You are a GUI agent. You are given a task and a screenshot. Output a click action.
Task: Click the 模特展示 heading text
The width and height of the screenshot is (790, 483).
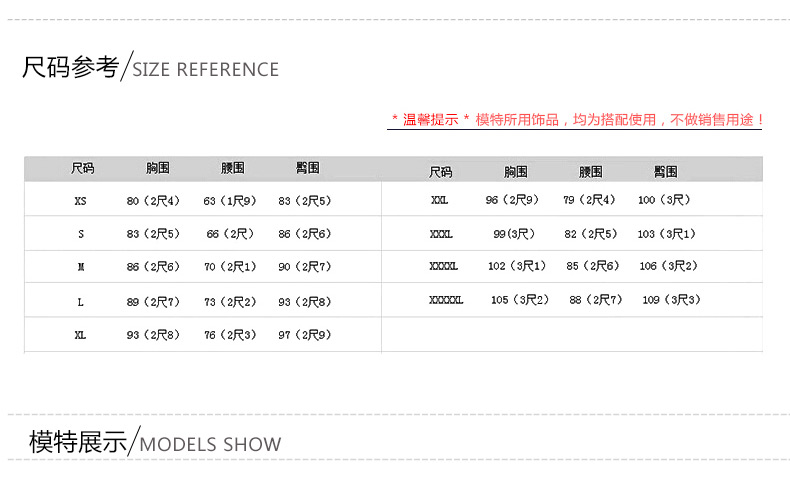click(78, 441)
